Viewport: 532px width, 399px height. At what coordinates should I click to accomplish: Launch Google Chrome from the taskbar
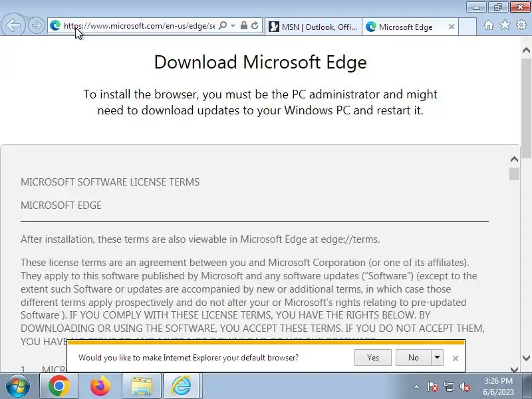[x=59, y=386]
